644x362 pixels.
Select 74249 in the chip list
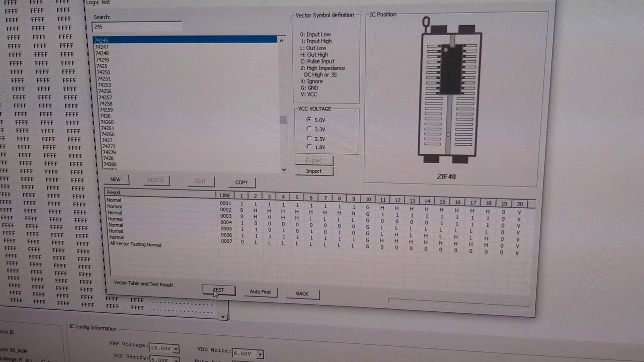pos(103,59)
